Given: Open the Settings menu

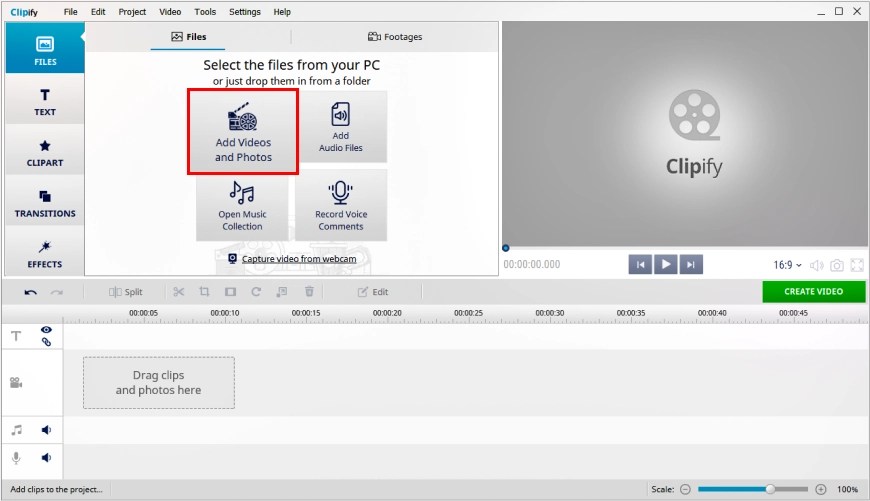Looking at the screenshot, I should tap(245, 12).
